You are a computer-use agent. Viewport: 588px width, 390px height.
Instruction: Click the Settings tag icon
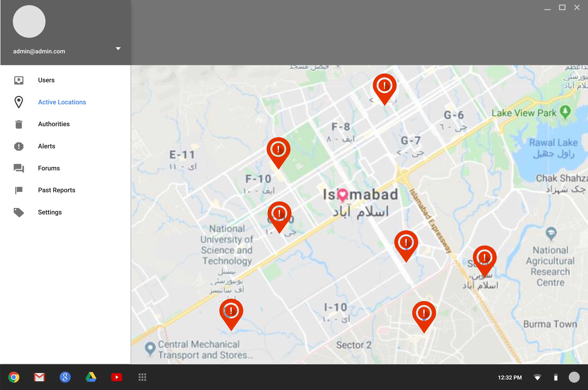coord(19,212)
